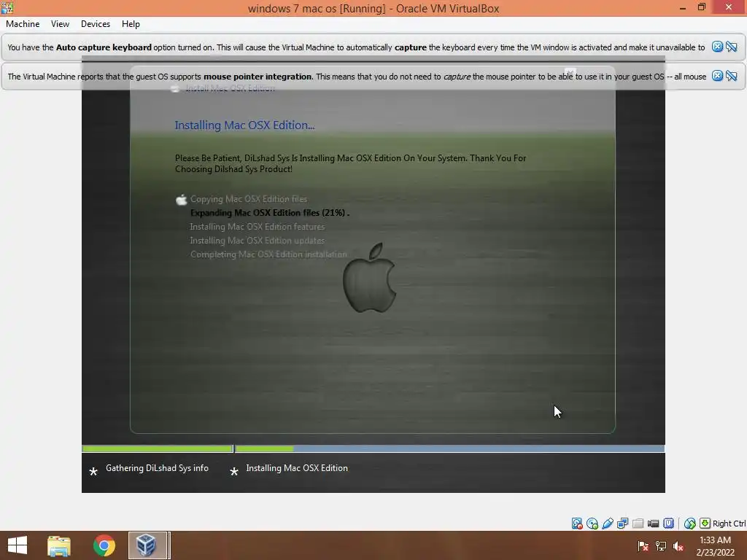Restore down the VirtualBox window
Image resolution: width=747 pixels, height=560 pixels.
click(x=702, y=7)
